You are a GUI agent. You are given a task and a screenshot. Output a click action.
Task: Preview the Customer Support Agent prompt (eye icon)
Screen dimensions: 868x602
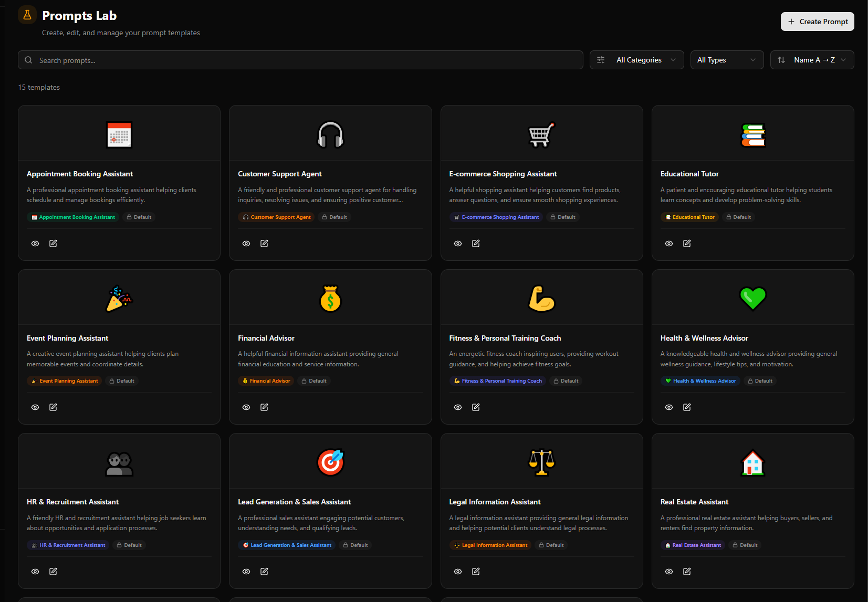click(x=246, y=244)
